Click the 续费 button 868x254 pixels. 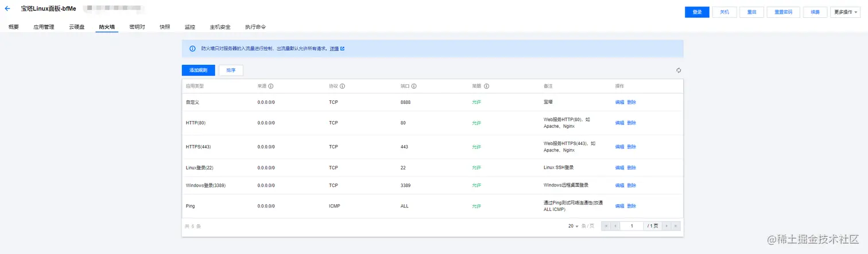(815, 12)
